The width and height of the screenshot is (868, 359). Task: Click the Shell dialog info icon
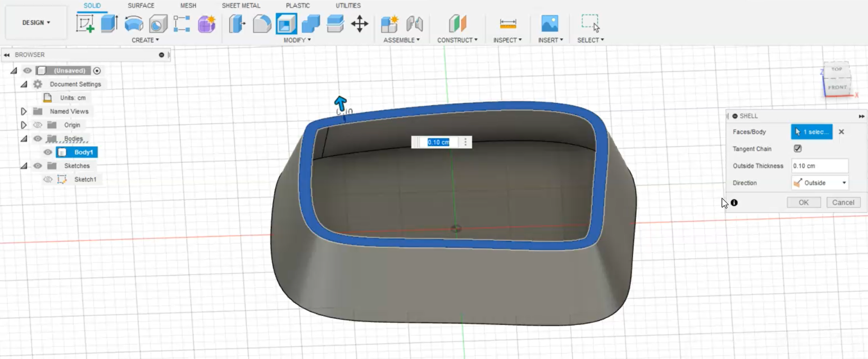(734, 203)
